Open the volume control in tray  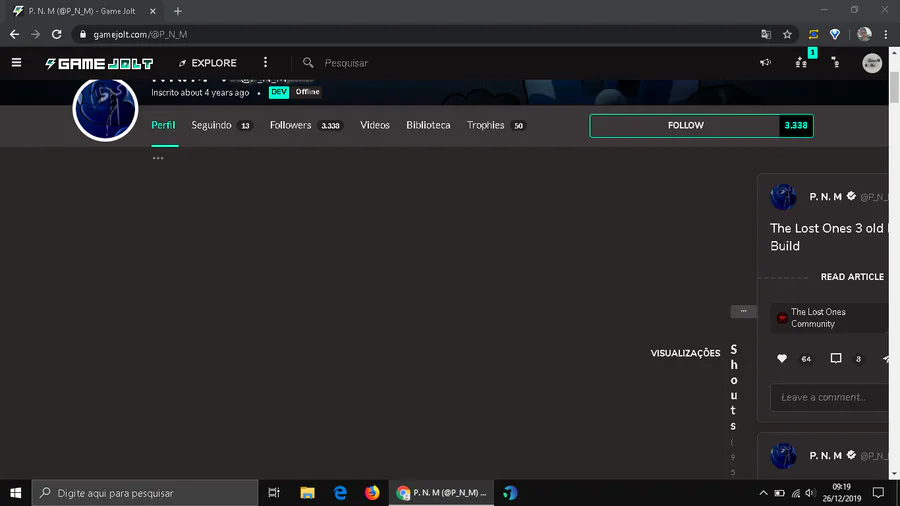click(x=810, y=493)
